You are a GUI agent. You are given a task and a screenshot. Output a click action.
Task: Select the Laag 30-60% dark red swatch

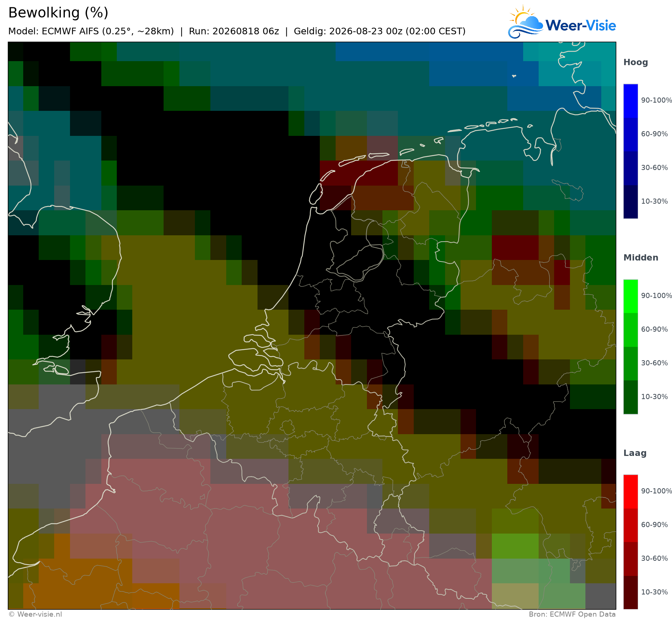pos(630,559)
